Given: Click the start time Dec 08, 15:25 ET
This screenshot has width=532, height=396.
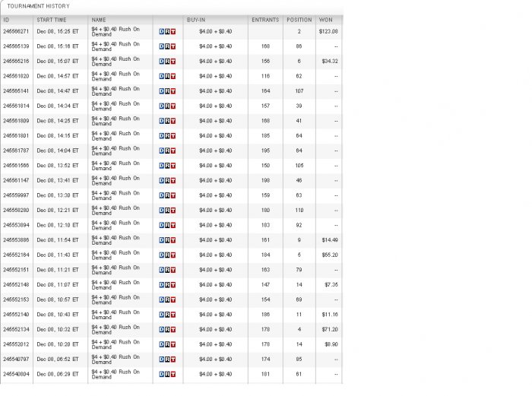Looking at the screenshot, I should tap(58, 32).
